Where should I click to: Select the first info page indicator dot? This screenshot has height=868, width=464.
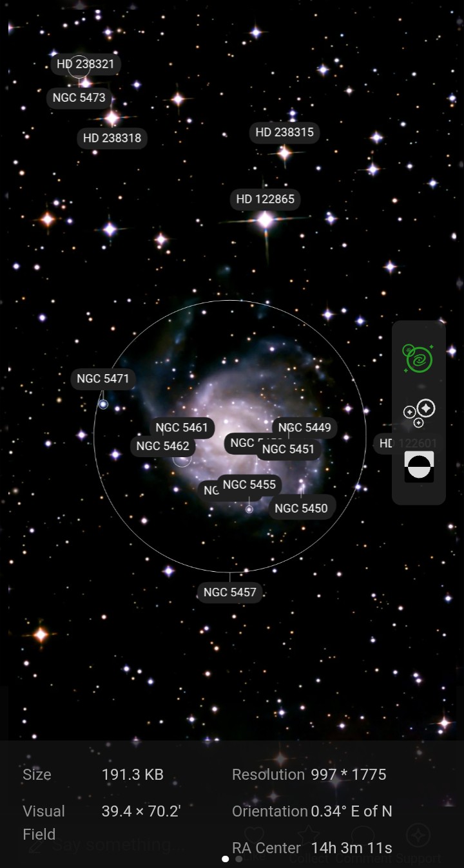[x=225, y=858]
